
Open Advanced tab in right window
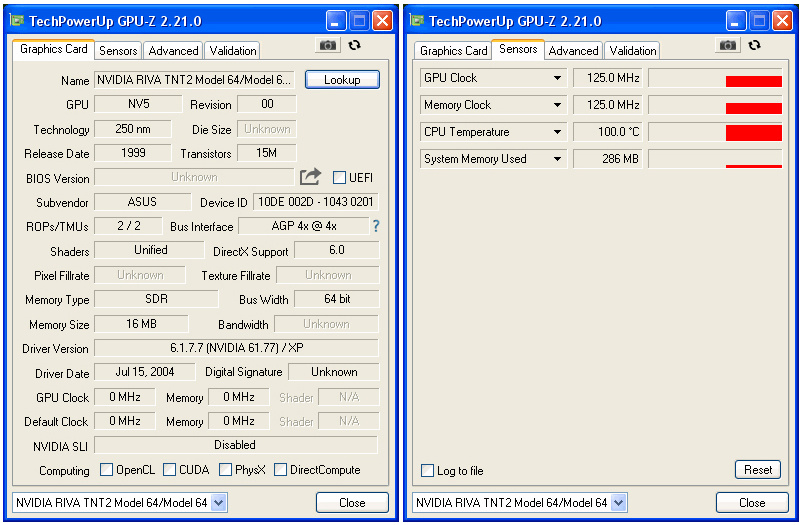573,51
